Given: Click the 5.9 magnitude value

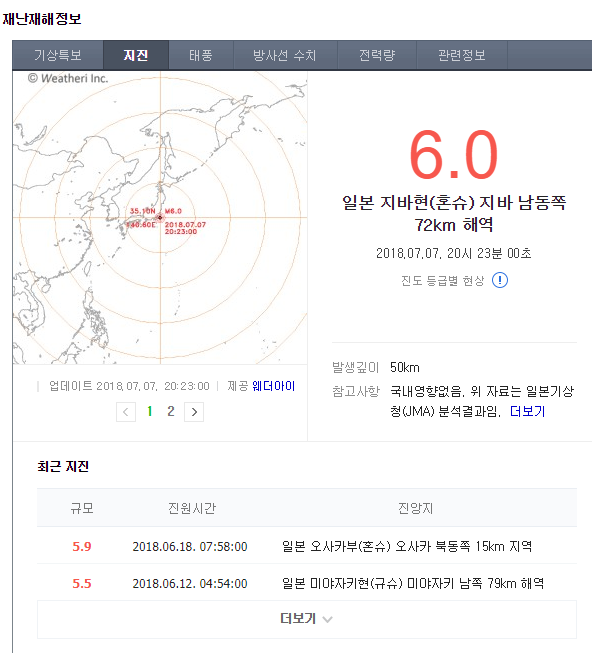Looking at the screenshot, I should pyautogui.click(x=82, y=546).
